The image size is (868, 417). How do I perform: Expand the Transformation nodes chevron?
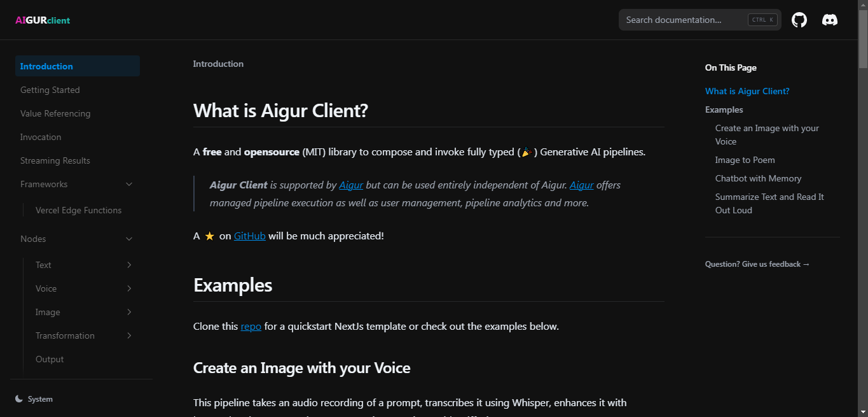[129, 336]
